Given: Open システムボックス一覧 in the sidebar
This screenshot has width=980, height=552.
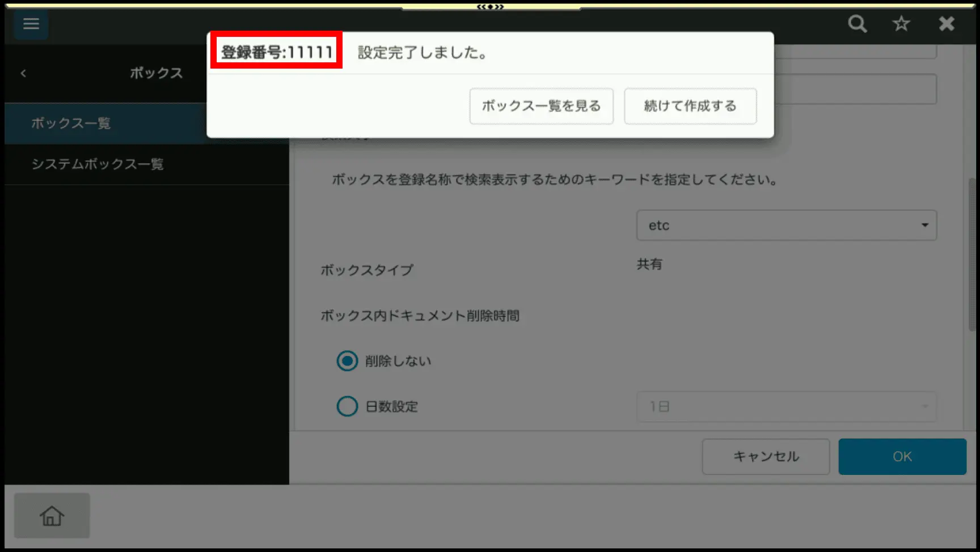Looking at the screenshot, I should coord(98,164).
